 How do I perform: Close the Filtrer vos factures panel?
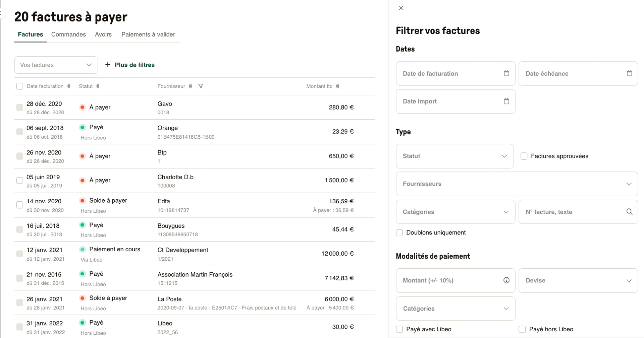(x=401, y=8)
